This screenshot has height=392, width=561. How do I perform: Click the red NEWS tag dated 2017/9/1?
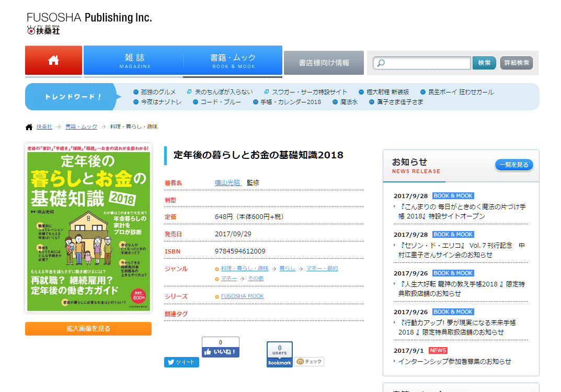pos(438,351)
